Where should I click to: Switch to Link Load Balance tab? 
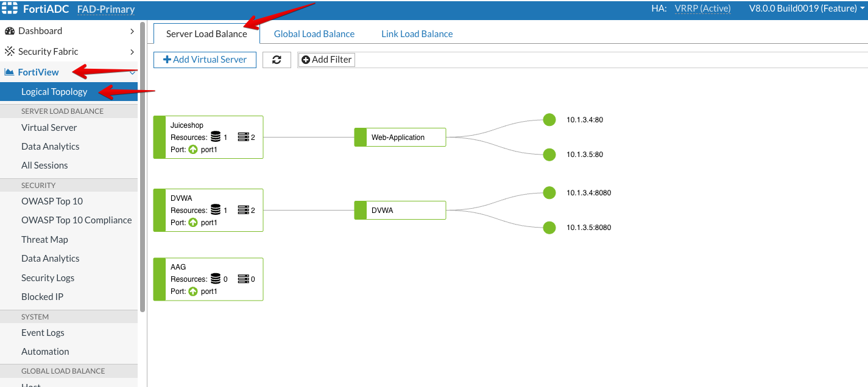click(417, 34)
